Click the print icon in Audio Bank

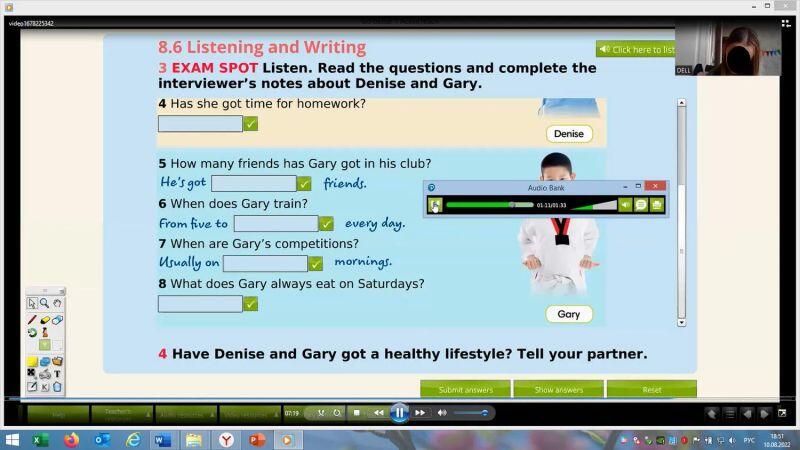tap(657, 205)
